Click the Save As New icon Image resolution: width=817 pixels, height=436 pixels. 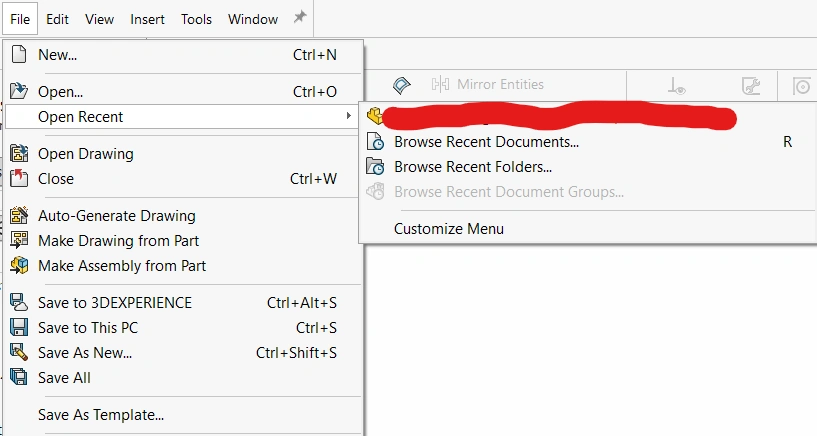[19, 352]
